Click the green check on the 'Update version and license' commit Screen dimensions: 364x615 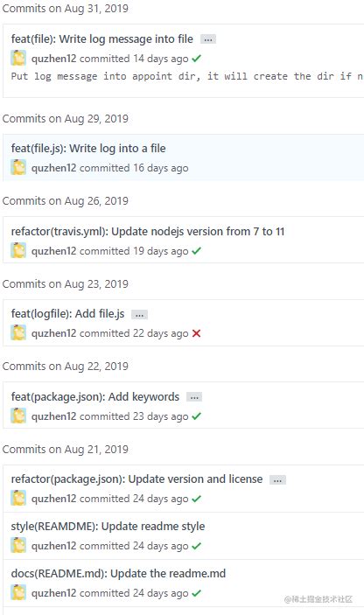click(197, 499)
